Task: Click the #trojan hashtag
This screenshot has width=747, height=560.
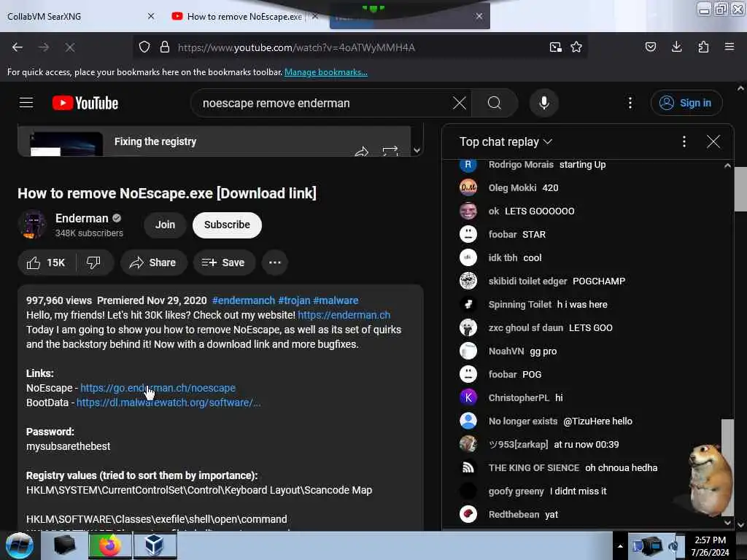Action: pyautogui.click(x=294, y=300)
